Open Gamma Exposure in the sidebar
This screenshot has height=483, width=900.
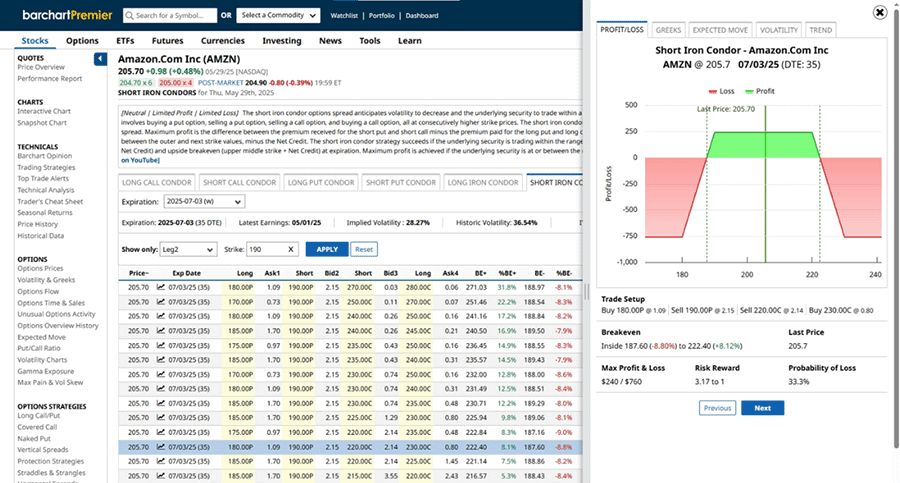tap(45, 371)
